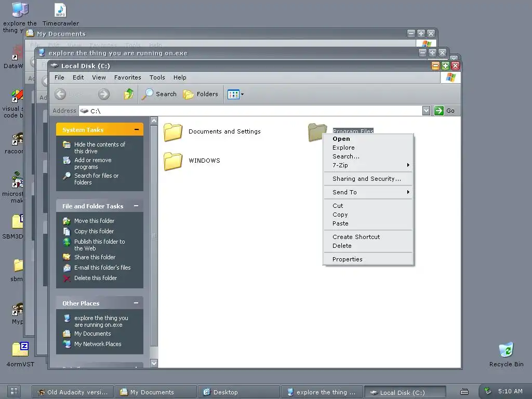This screenshot has height=399, width=532.
Task: Click the tray icon beside the clock
Action: (488, 391)
